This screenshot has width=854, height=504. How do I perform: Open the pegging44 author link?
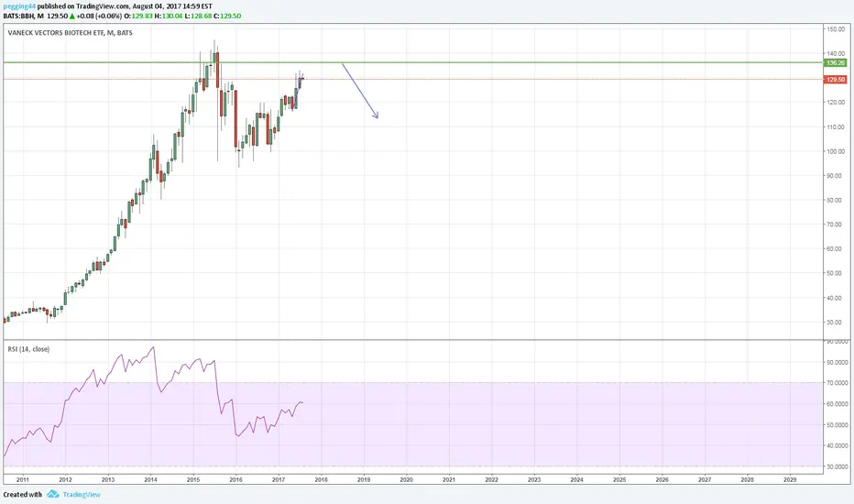(19, 6)
